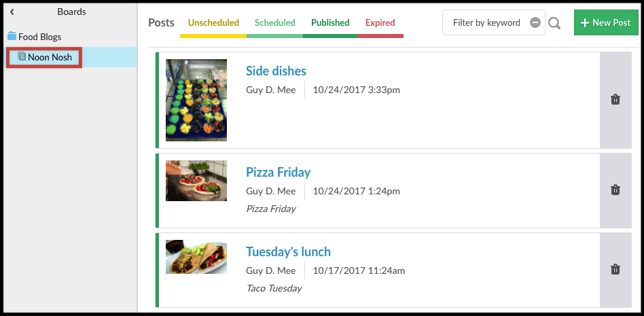Image resolution: width=644 pixels, height=316 pixels.
Task: Toggle the Scheduled posts filter
Action: coord(274,22)
